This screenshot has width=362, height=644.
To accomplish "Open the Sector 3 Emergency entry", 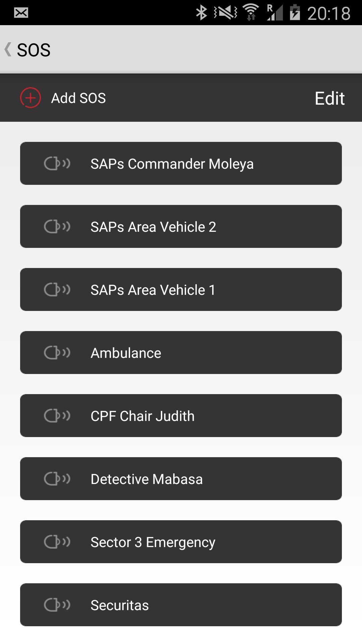I will 181,542.
